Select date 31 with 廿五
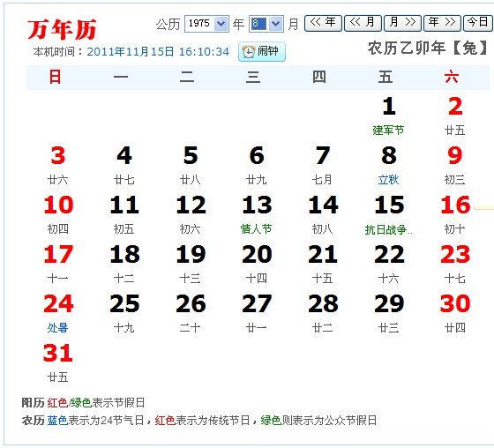 [x=58, y=362]
